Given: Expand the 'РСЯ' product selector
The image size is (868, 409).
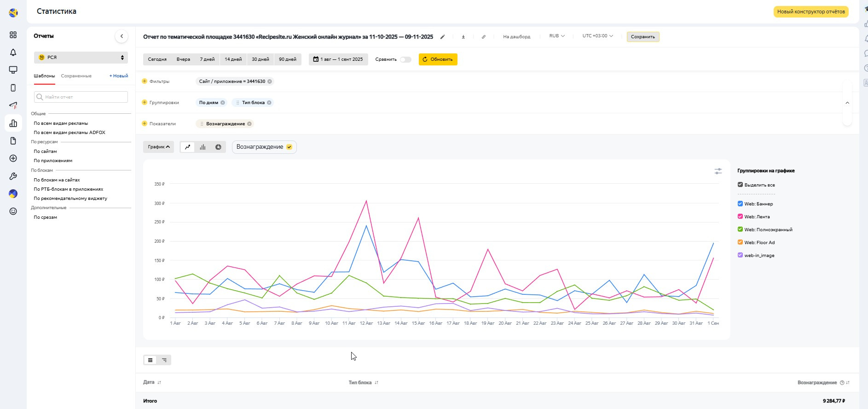Looking at the screenshot, I should (81, 58).
